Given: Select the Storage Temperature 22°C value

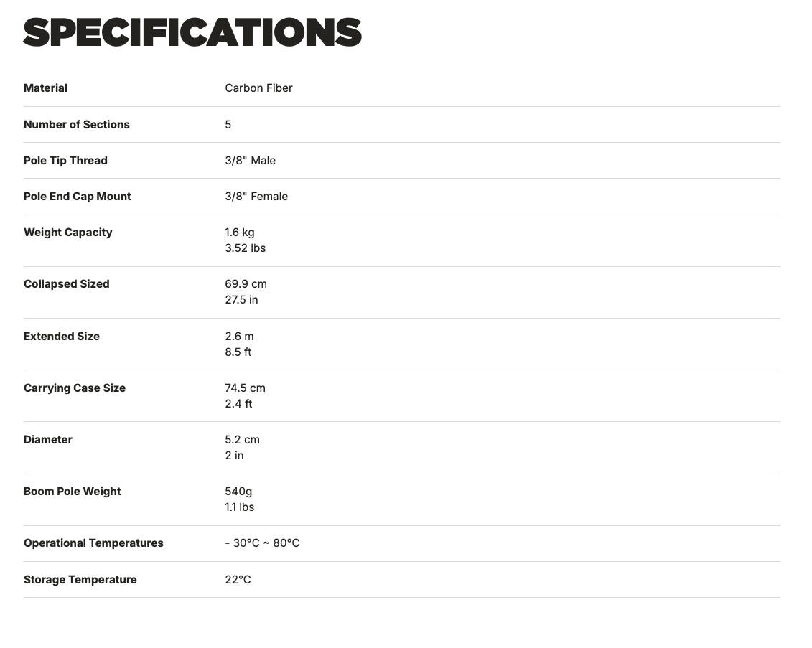Looking at the screenshot, I should 238,580.
